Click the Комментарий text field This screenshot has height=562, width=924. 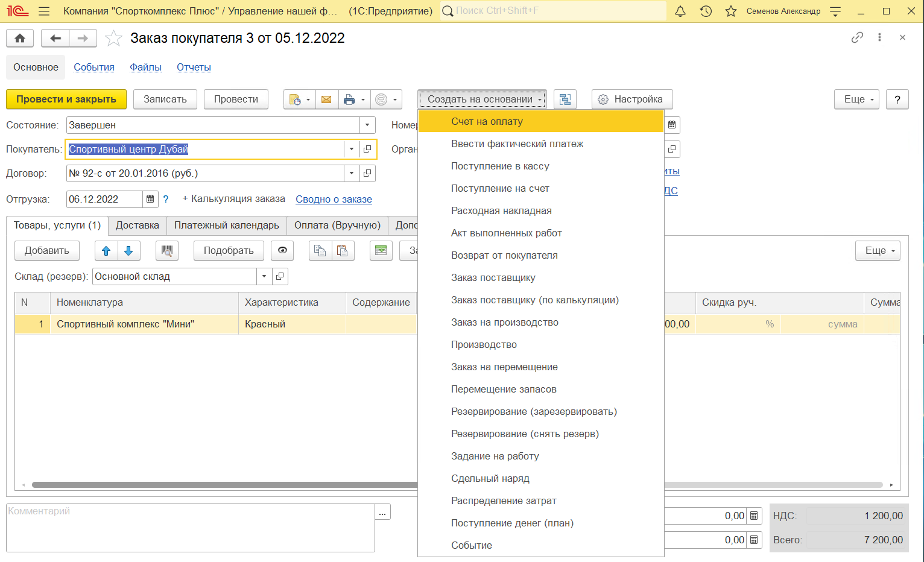(x=191, y=528)
